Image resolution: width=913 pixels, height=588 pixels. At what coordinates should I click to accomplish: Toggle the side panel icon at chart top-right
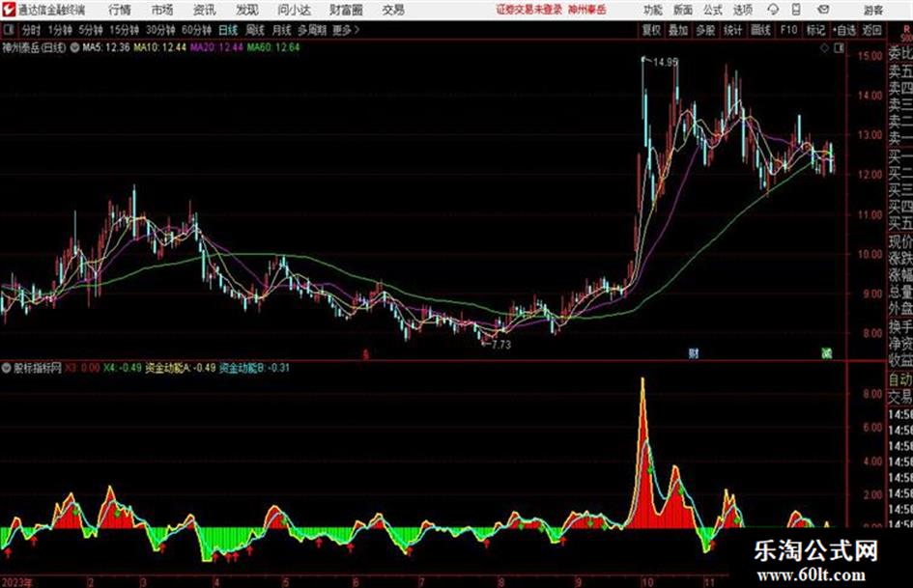coord(839,48)
